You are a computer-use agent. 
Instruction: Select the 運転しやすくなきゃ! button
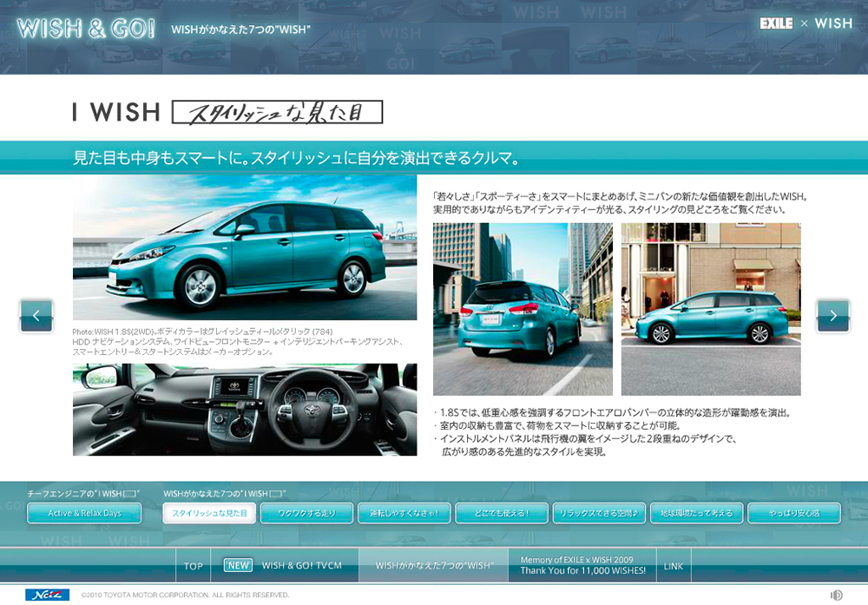(404, 513)
